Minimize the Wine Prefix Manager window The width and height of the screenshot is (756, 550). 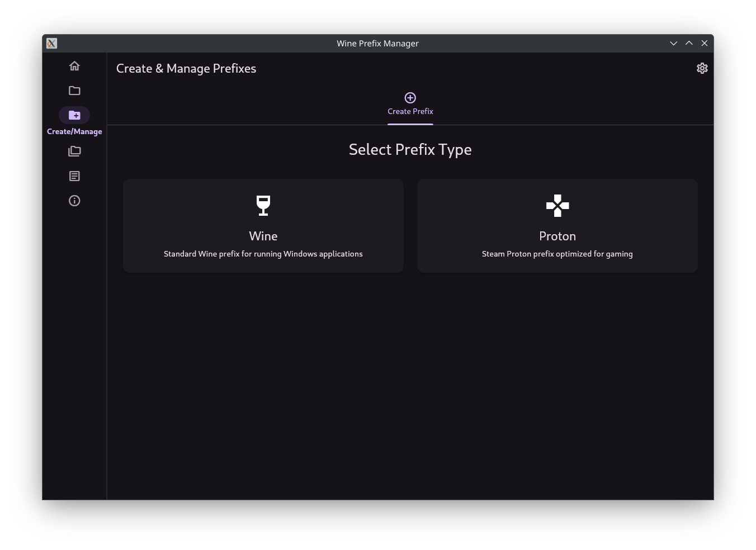point(674,44)
